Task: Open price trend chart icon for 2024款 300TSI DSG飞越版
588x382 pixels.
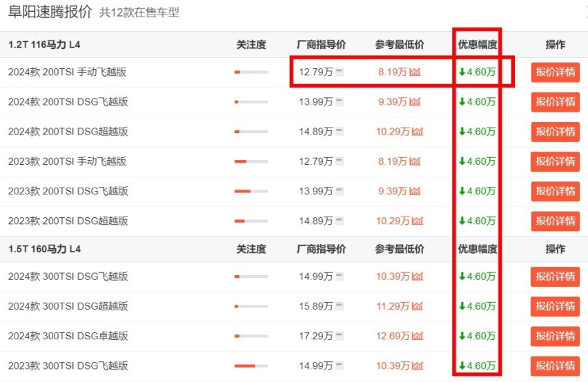Action: click(418, 277)
